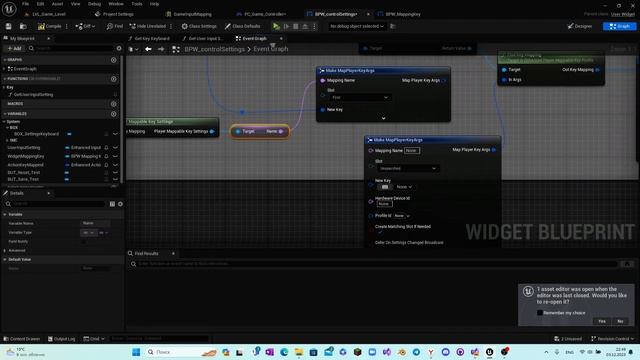
Task: Add a new variable with plus icon
Action: click(113, 114)
